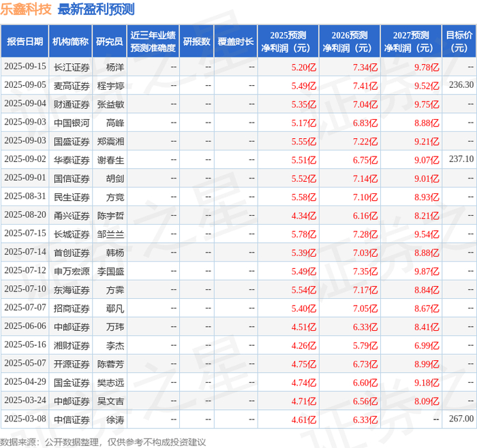477x448 pixels.
Task: Select the 甬兴证券 institution cell
Action: coord(72,216)
